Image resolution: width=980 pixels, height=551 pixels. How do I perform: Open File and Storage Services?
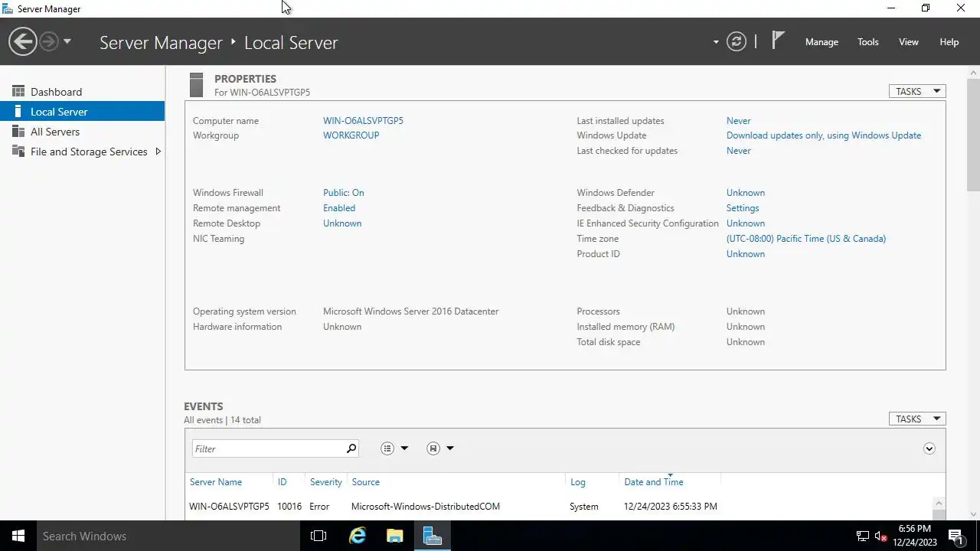(83, 152)
